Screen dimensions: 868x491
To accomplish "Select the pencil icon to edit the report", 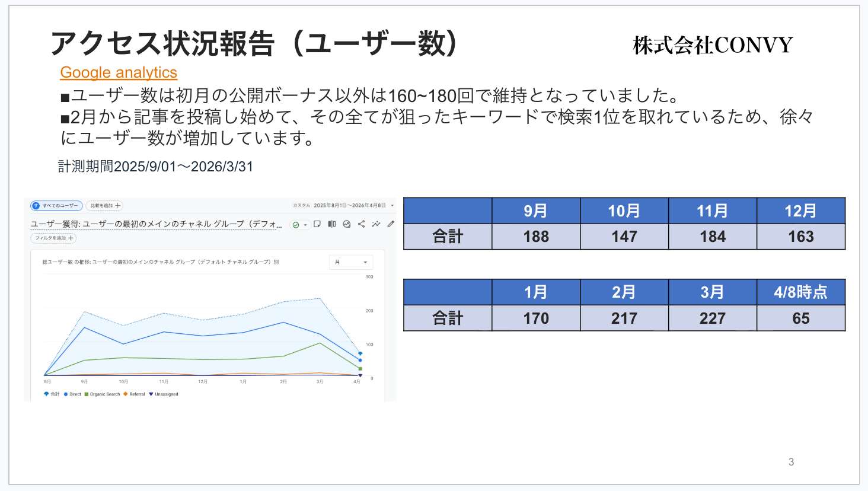I will point(391,225).
